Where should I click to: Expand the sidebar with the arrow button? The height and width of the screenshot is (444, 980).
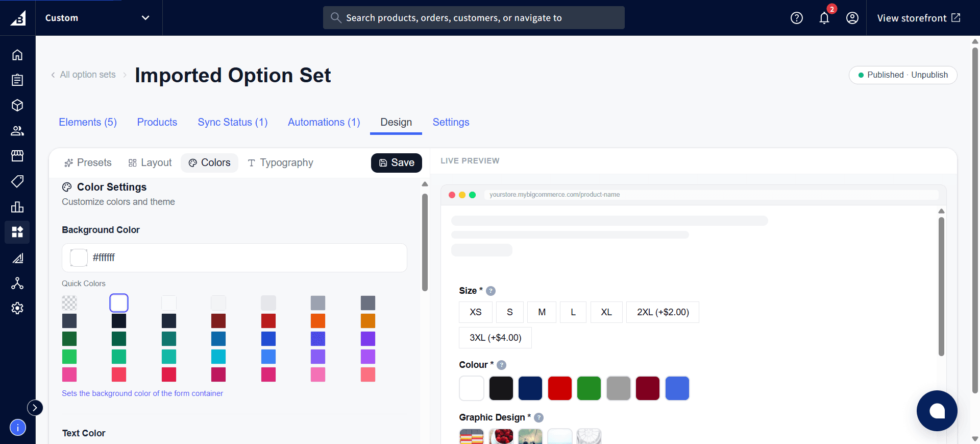point(35,407)
